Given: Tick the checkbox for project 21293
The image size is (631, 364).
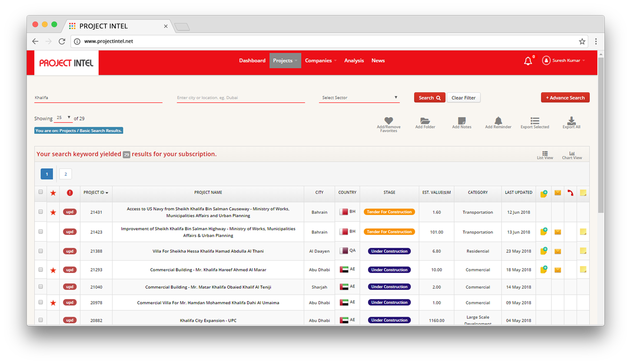Looking at the screenshot, I should [41, 269].
